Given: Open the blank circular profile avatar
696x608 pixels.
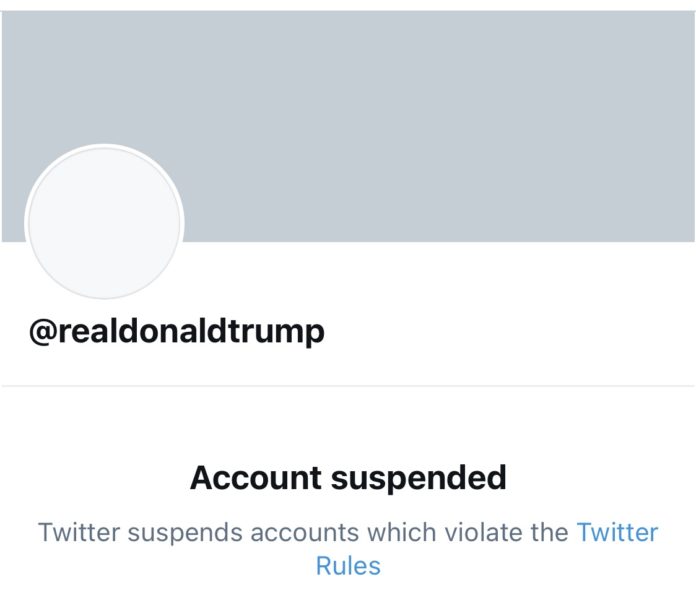Looking at the screenshot, I should (104, 222).
